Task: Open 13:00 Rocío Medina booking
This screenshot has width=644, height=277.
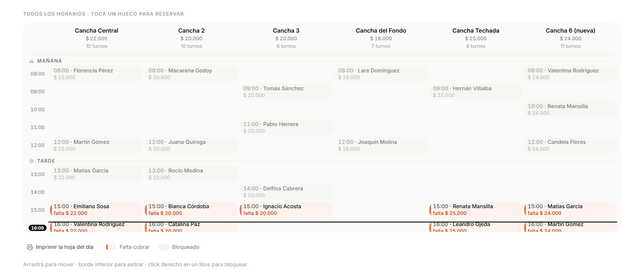Action: [x=191, y=174]
